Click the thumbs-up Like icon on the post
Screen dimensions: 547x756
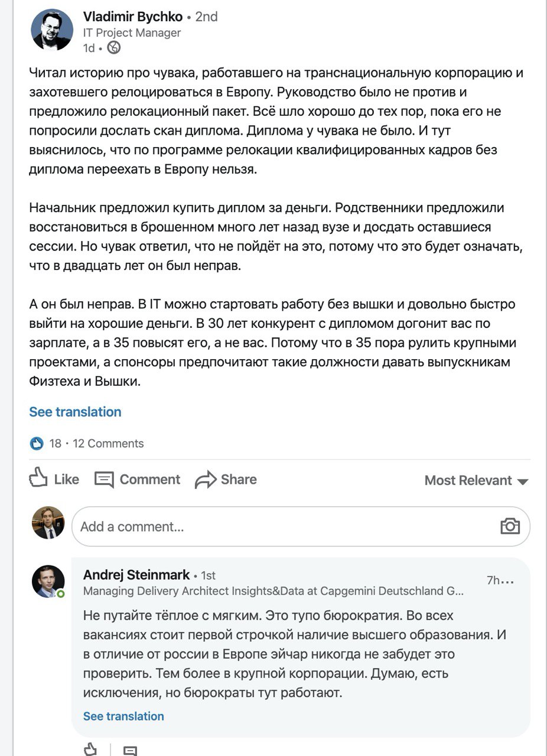pos(38,478)
